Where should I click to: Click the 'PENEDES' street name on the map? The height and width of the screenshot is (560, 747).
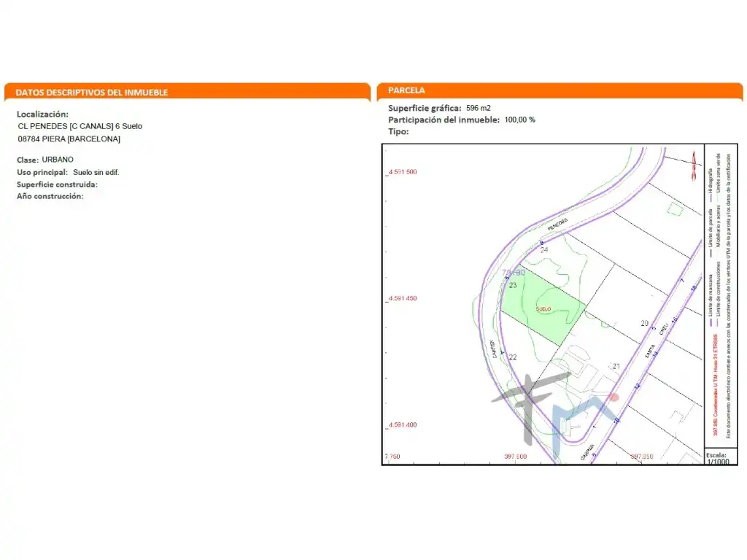(x=557, y=225)
